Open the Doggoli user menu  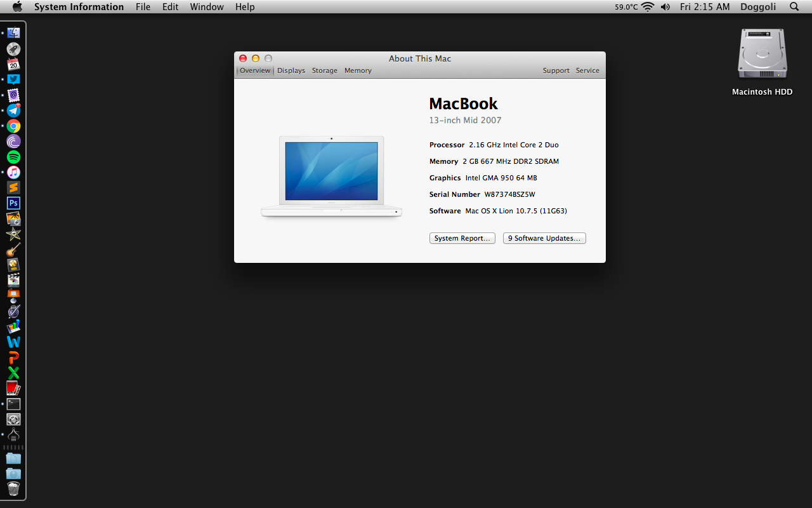(x=758, y=7)
